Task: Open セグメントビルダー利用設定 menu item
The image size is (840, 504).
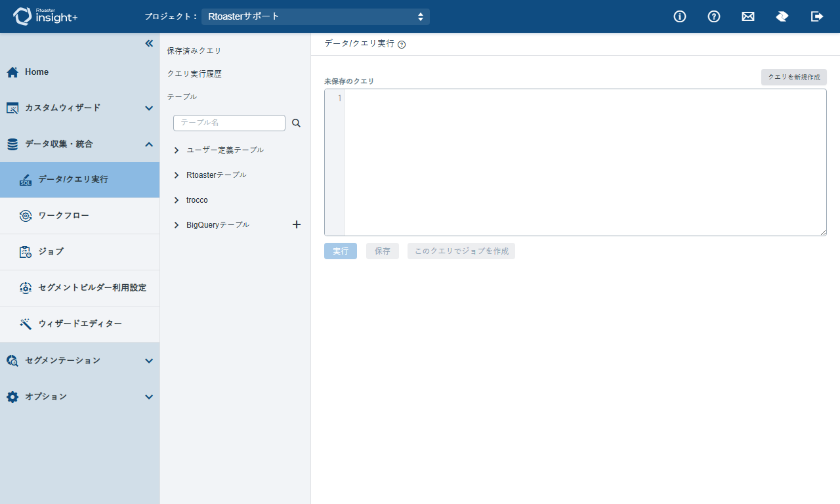Action: (79, 288)
